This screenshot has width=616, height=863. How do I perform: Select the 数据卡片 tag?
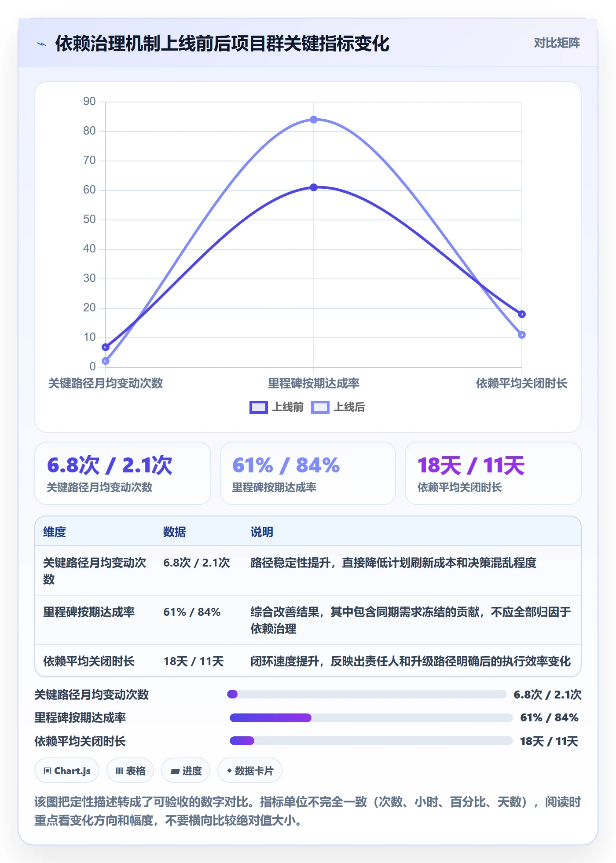tap(250, 771)
